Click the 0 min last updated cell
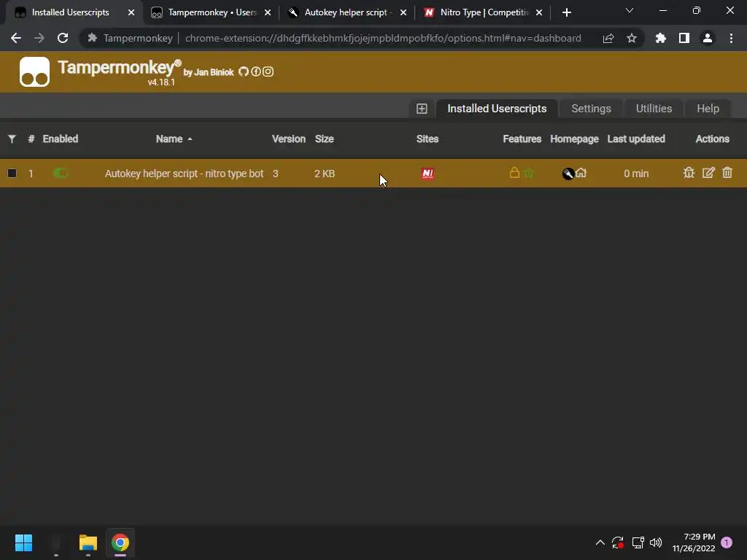Viewport: 747px width, 560px height. 636,174
